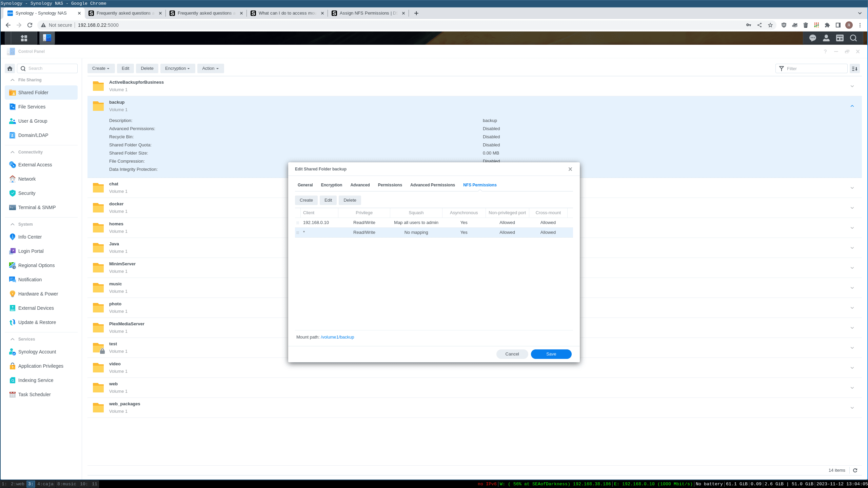Viewport: 868px width, 488px height.
Task: Open Info Center
Action: (41, 237)
